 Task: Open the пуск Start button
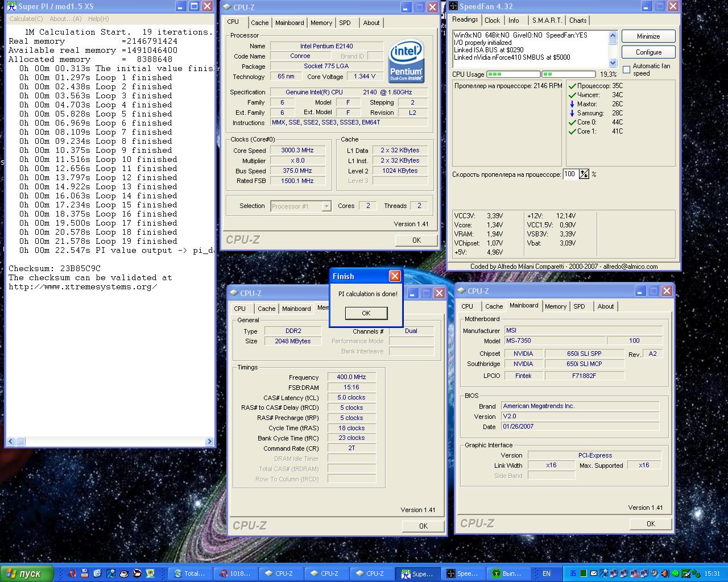point(27,573)
